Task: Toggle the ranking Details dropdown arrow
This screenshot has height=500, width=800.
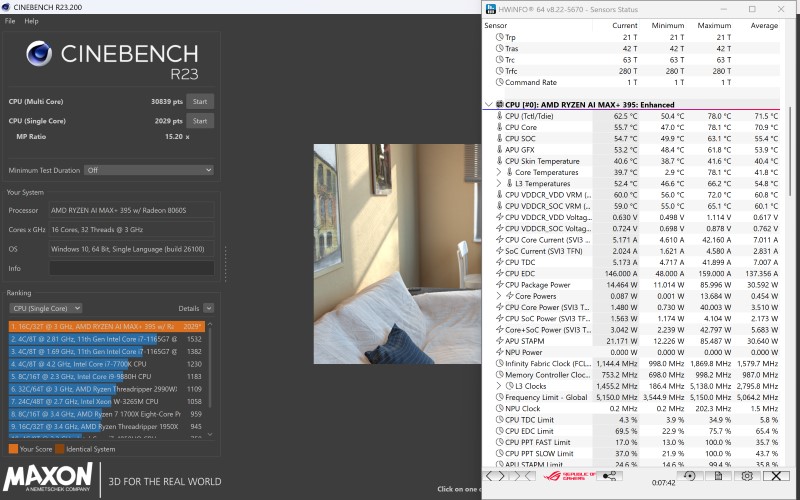Action: tap(208, 308)
